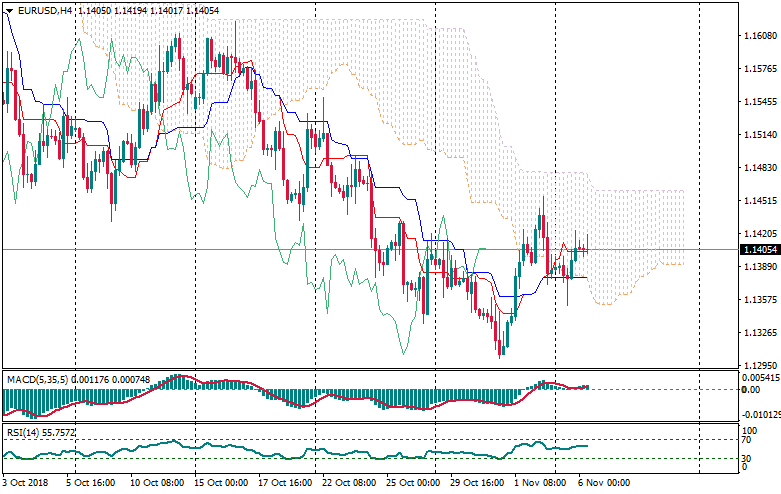Viewport: 781px width, 494px height.
Task: Click the highlighted current price tag 1.14054
Action: (x=756, y=249)
